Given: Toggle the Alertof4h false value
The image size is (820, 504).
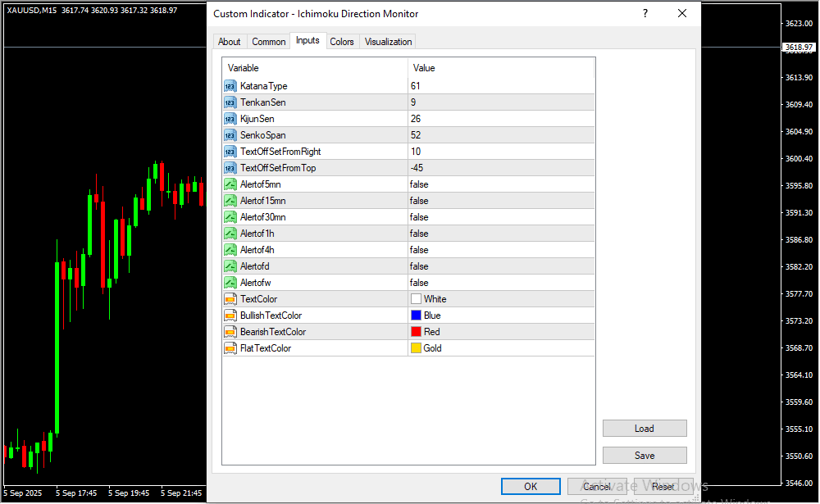Looking at the screenshot, I should click(x=500, y=250).
